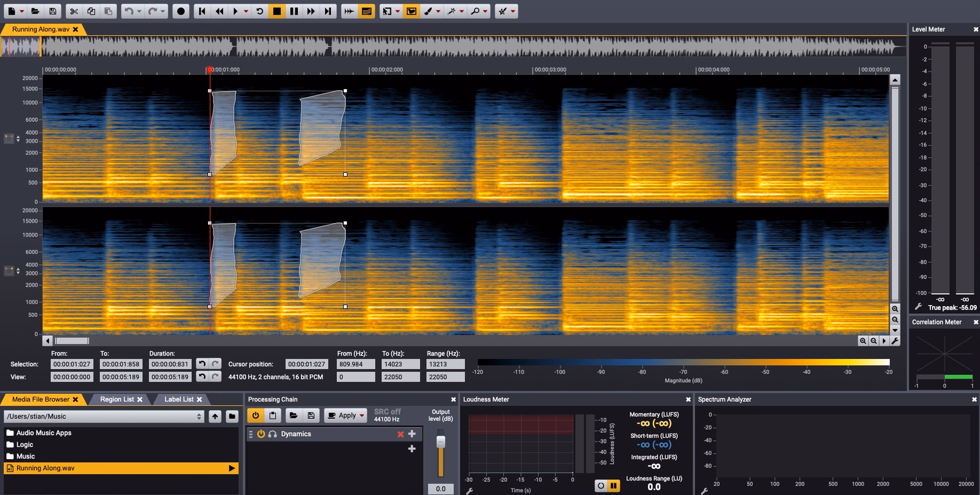
Task: Pause playback in the main toolbar
Action: pos(294,11)
